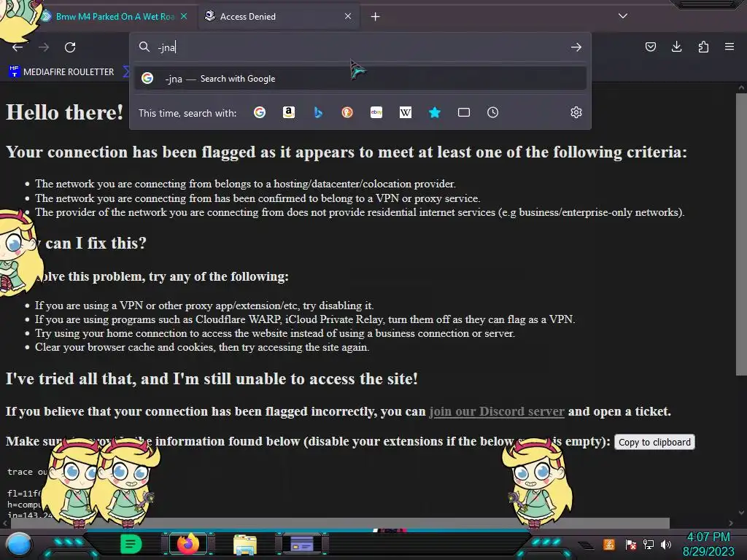Open the Start orb button
Image resolution: width=747 pixels, height=560 pixels.
pos(19,544)
